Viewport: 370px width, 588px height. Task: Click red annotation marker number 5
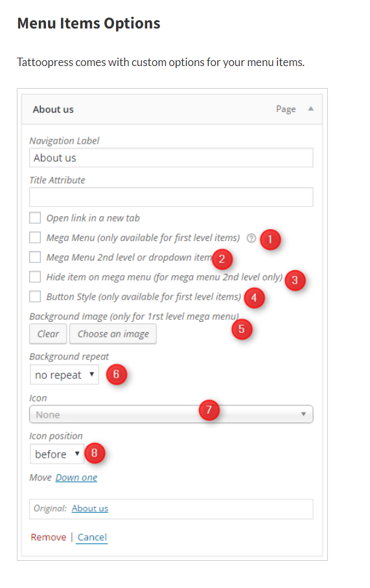242,329
